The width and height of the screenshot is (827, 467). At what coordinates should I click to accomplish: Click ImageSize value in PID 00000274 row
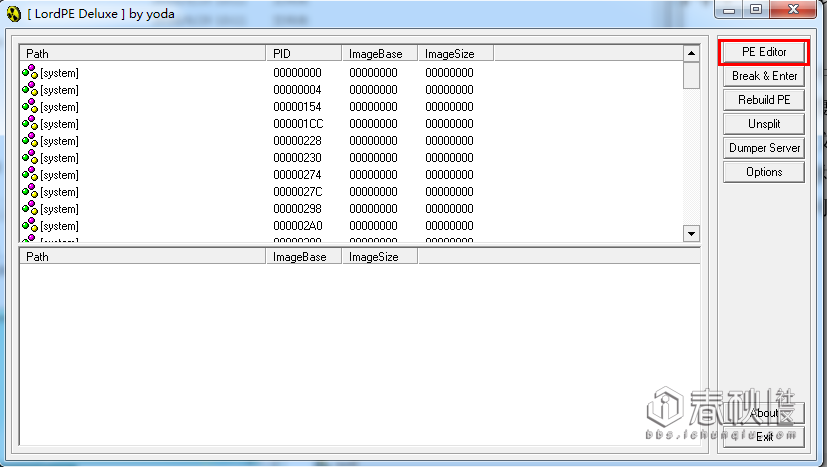[x=449, y=175]
